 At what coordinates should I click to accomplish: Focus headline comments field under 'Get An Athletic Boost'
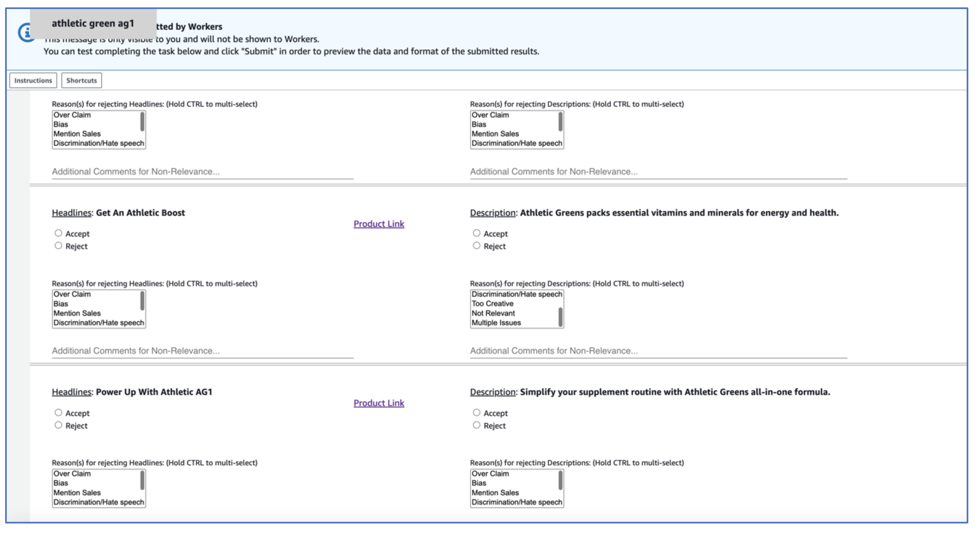(x=202, y=351)
